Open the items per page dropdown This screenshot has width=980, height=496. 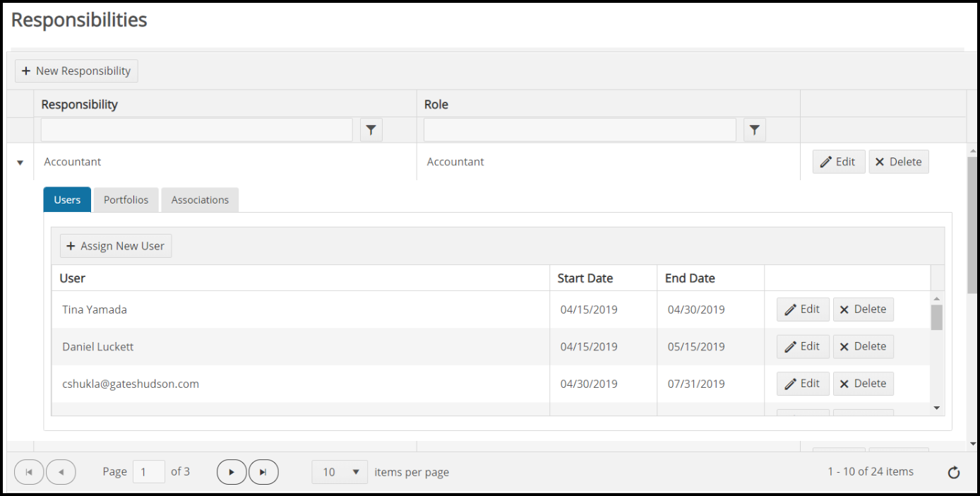point(340,472)
